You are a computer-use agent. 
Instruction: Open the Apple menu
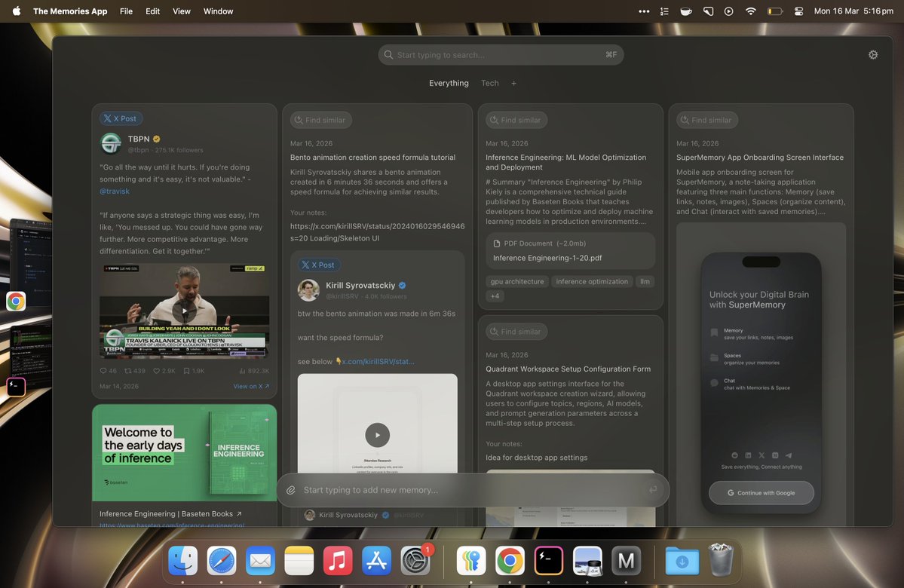pyautogui.click(x=16, y=11)
